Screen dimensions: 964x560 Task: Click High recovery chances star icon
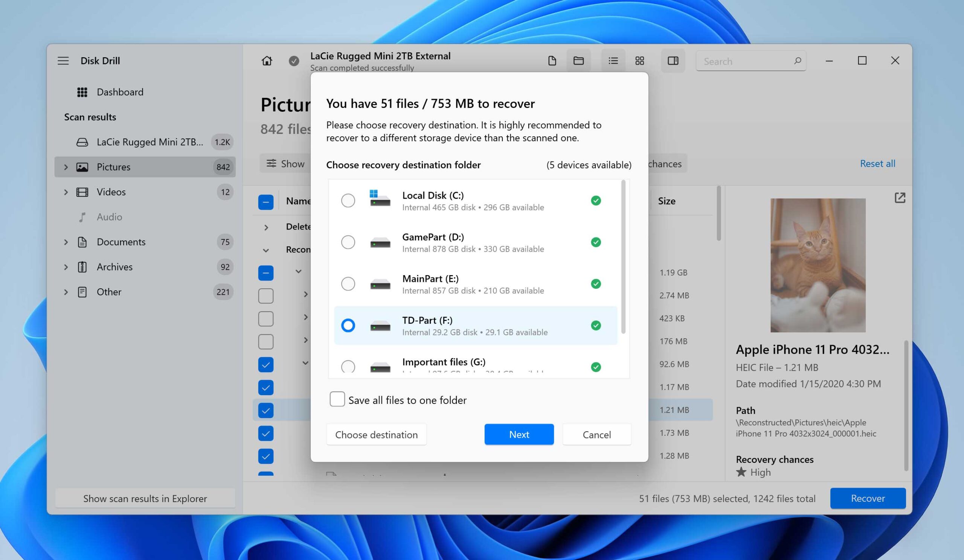(x=741, y=472)
